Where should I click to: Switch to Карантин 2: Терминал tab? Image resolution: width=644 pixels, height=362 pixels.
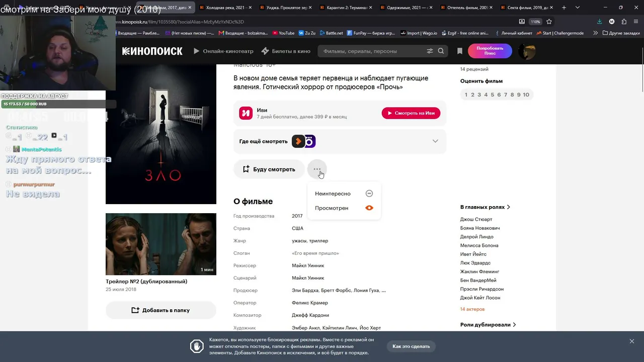click(345, 8)
